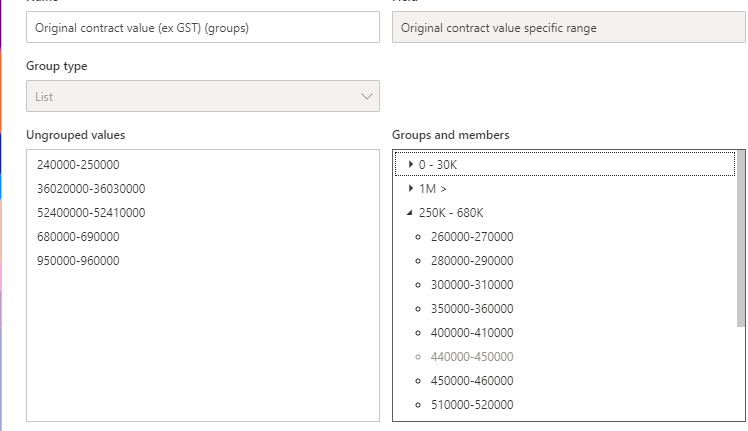This screenshot has height=431, width=748.
Task: Select member 350000-360000
Action: coord(472,308)
